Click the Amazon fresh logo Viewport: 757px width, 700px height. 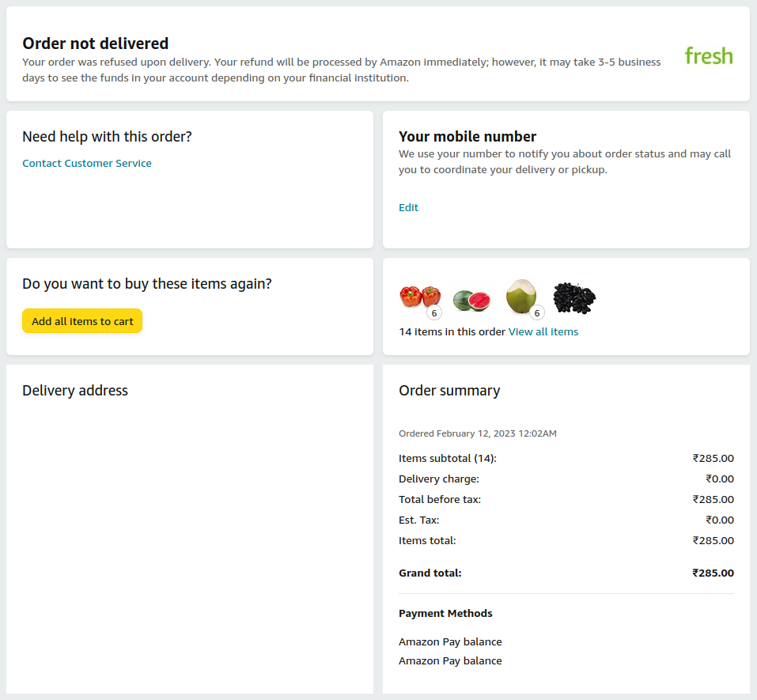point(708,55)
